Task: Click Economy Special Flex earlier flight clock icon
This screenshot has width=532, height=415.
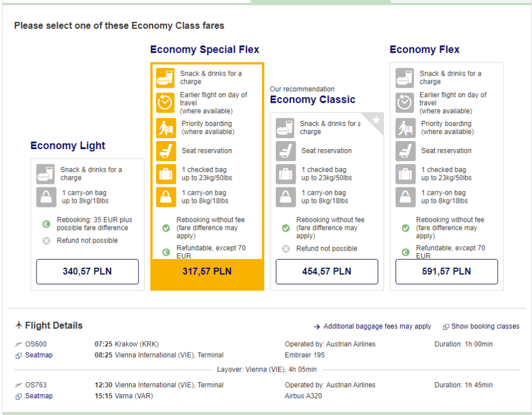Action: click(x=165, y=102)
